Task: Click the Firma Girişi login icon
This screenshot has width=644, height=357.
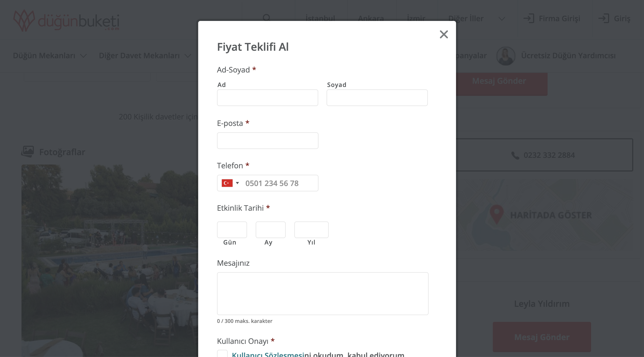Action: click(x=529, y=18)
